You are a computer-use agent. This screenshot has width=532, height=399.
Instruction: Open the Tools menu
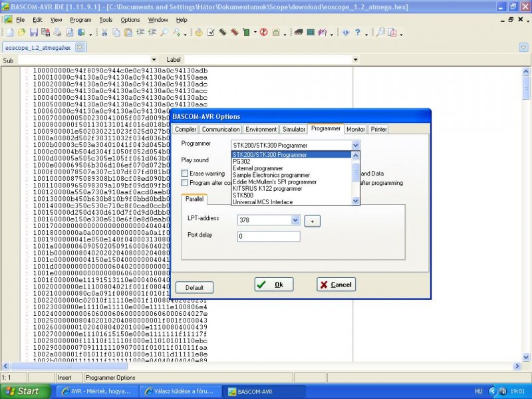(x=106, y=20)
